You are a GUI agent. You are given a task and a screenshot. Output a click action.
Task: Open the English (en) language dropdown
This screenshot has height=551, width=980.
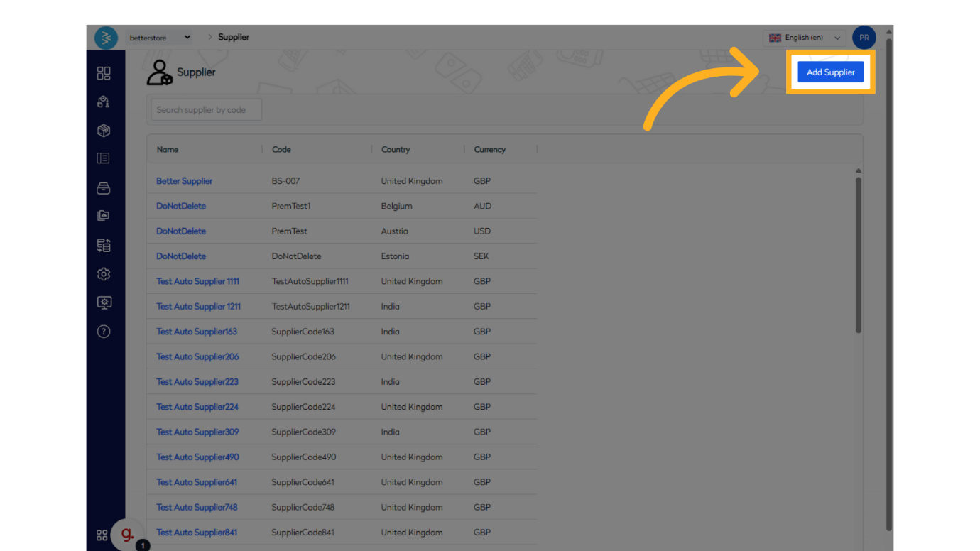pyautogui.click(x=805, y=38)
